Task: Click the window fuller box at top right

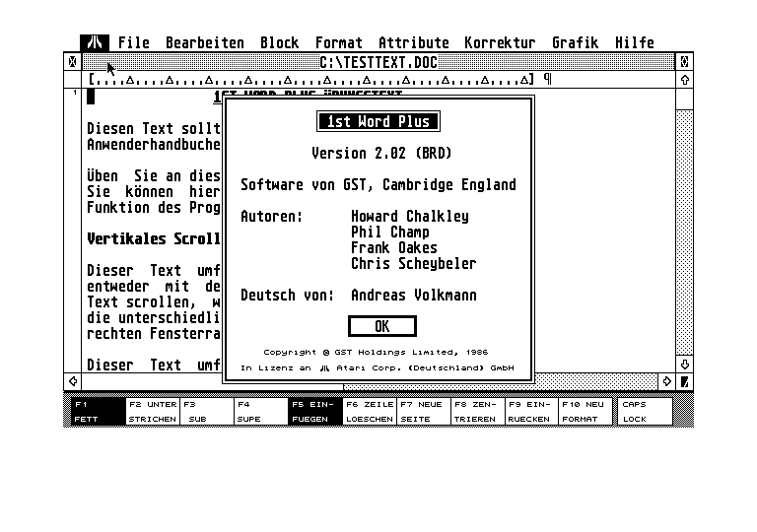Action: pos(684,62)
